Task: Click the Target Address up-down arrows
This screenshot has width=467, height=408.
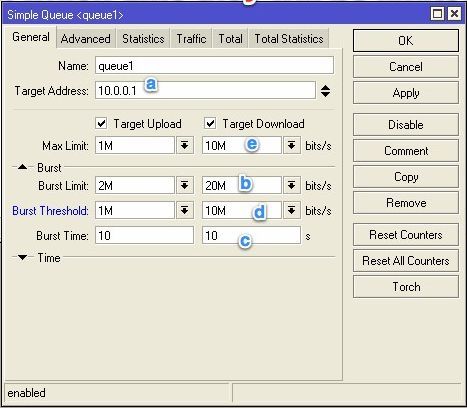Action: [x=325, y=91]
